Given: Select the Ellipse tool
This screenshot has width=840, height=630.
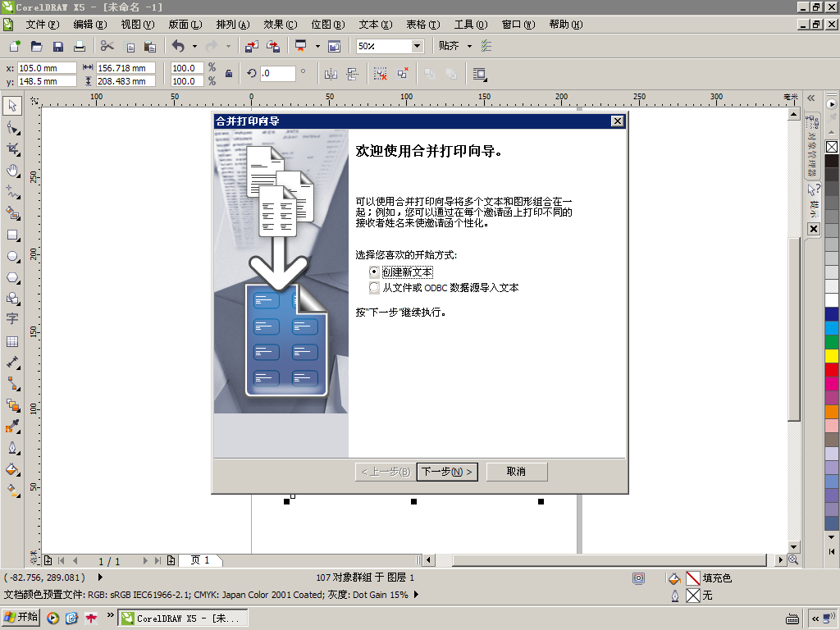Looking at the screenshot, I should coord(12,257).
